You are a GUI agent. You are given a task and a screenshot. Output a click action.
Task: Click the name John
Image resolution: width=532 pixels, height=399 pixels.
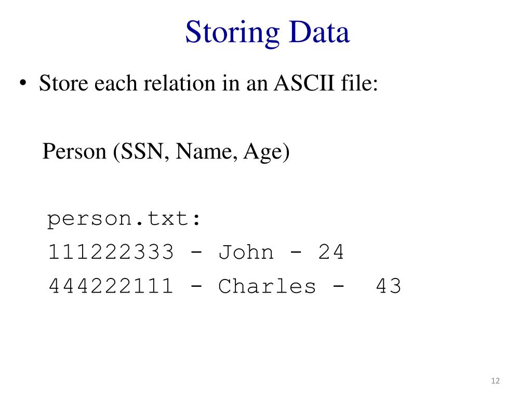pyautogui.click(x=246, y=252)
